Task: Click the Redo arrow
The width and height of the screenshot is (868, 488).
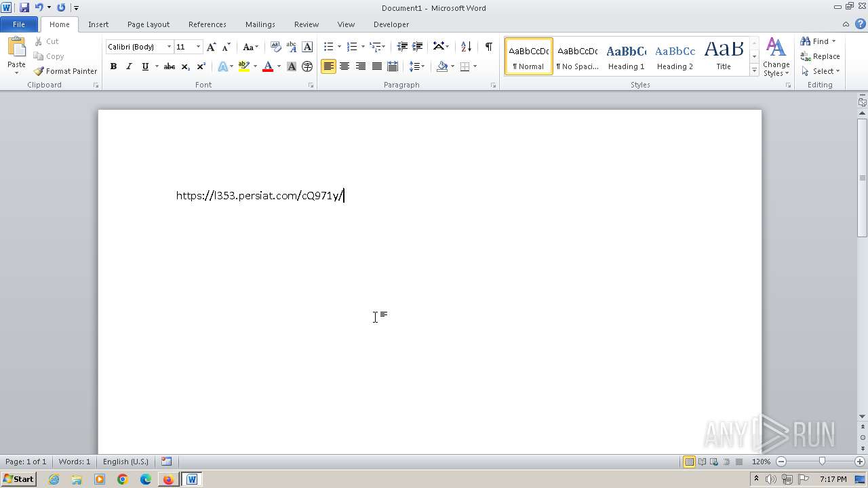Action: click(61, 7)
